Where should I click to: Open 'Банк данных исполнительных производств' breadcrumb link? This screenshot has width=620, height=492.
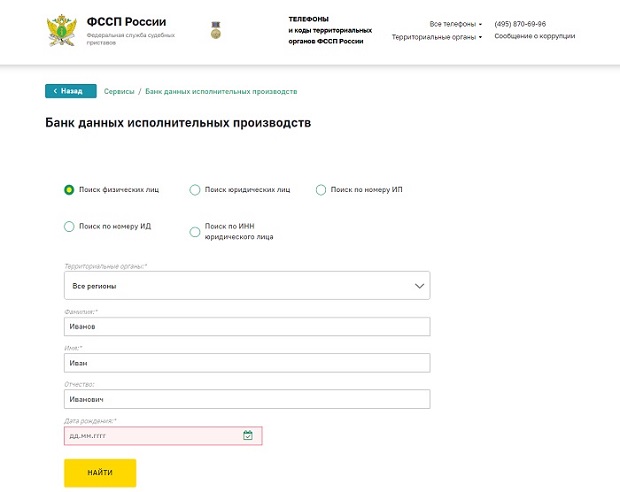(221, 91)
